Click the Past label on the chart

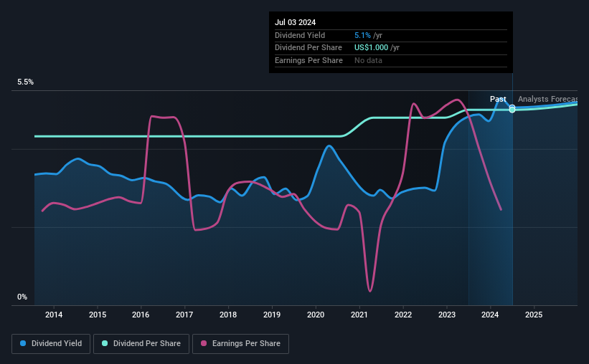[x=498, y=99]
